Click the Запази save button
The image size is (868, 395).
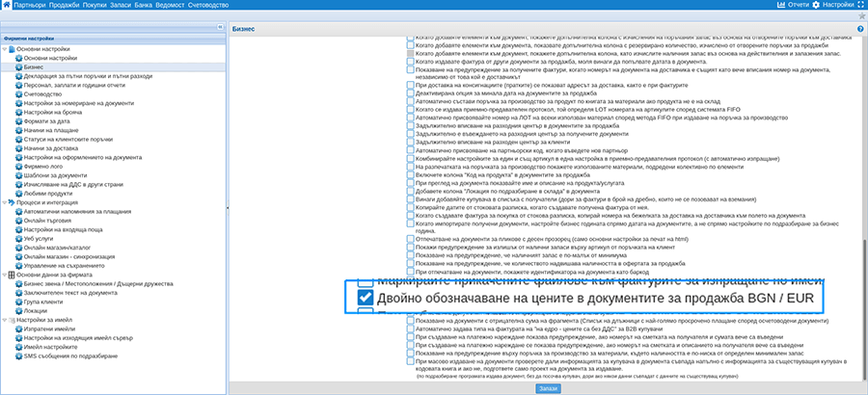546,387
